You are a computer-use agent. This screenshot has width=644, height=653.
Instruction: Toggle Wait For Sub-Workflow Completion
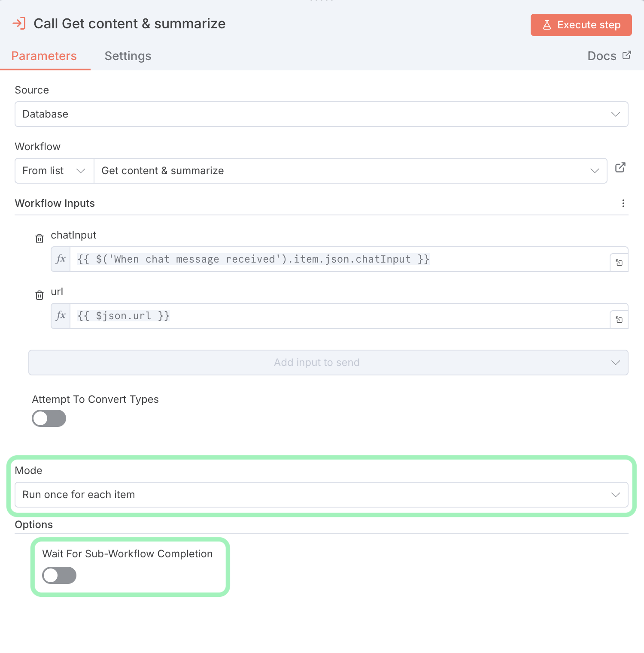pyautogui.click(x=59, y=575)
